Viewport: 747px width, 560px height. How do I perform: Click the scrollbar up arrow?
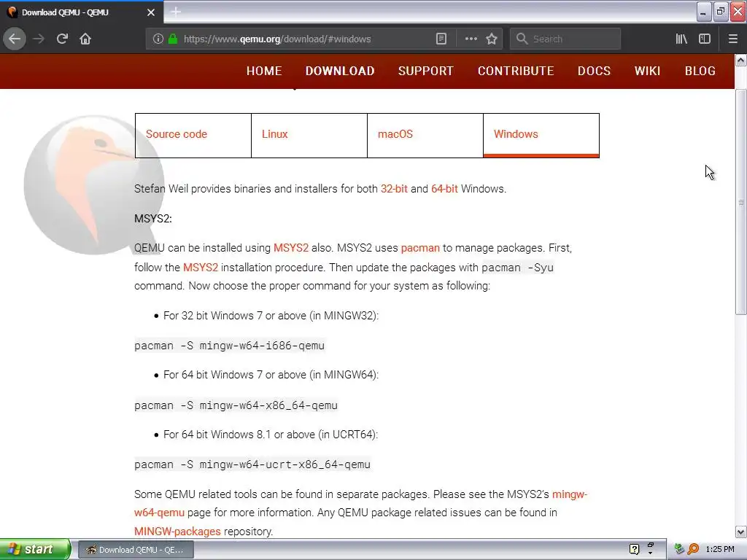[x=741, y=60]
